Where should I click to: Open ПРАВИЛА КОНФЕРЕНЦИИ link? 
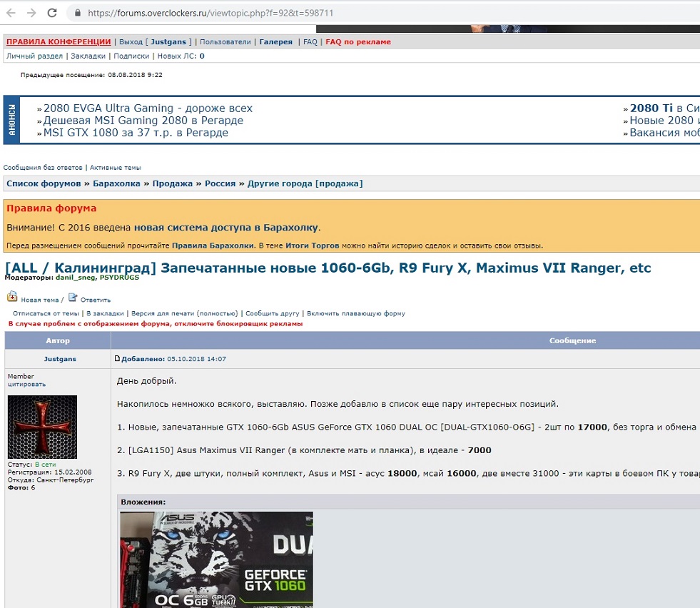(59, 41)
